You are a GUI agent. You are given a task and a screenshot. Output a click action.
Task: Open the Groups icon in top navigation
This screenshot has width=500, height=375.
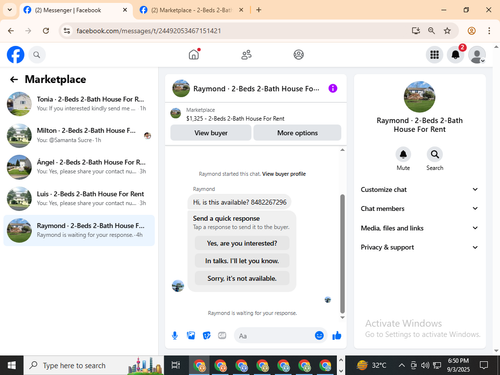click(298, 55)
